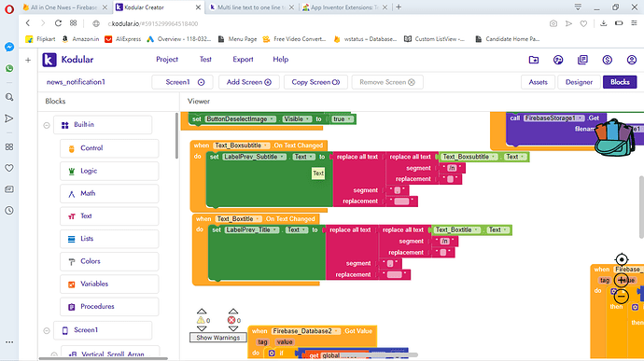644x361 pixels.
Task: Switch to the Designer view
Action: (x=579, y=82)
